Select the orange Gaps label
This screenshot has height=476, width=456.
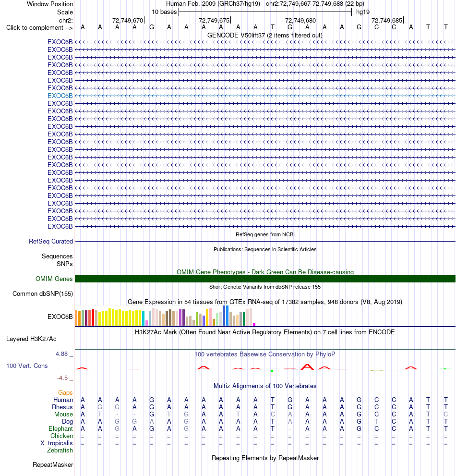point(65,392)
